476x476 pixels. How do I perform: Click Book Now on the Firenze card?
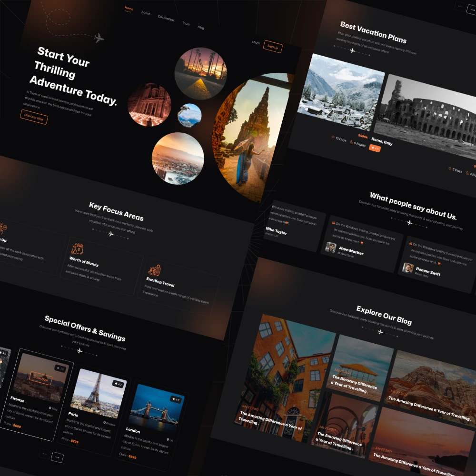click(40, 378)
